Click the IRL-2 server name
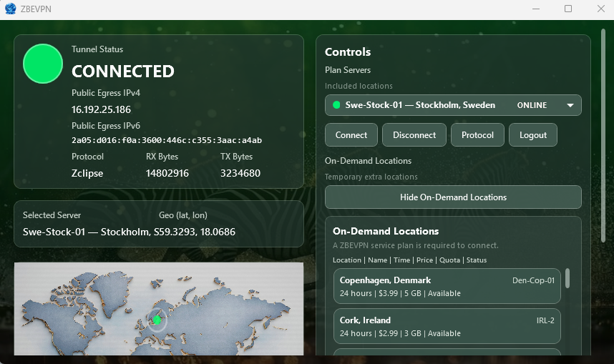614x364 pixels. (545, 320)
